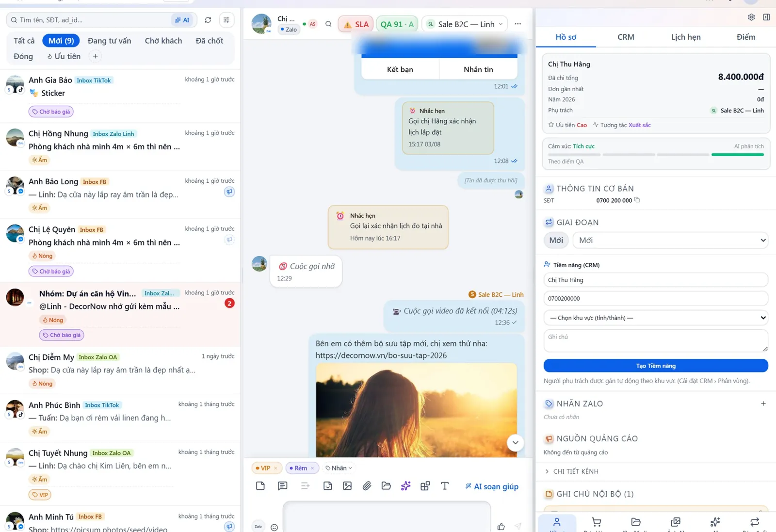Click the Ghi chú notes field

coord(656,340)
